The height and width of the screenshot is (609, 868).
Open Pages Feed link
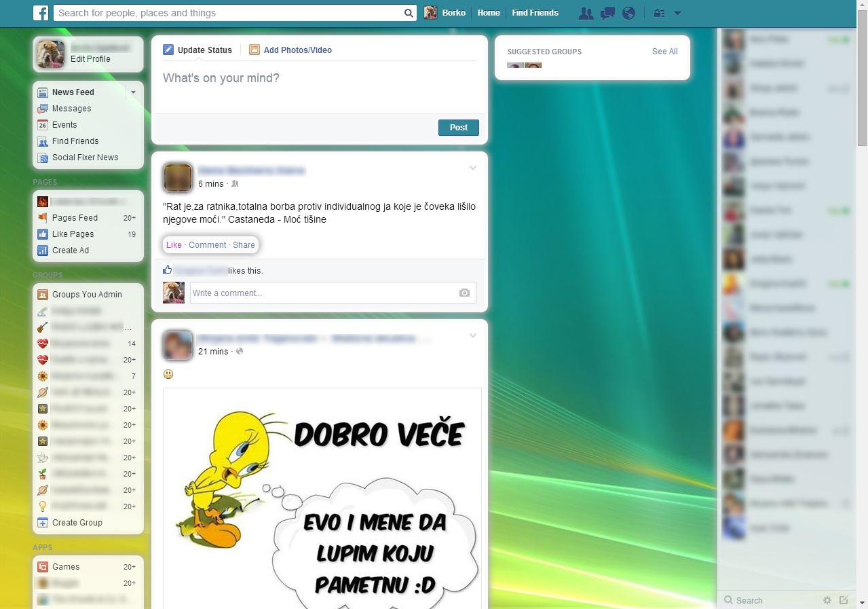tap(75, 218)
